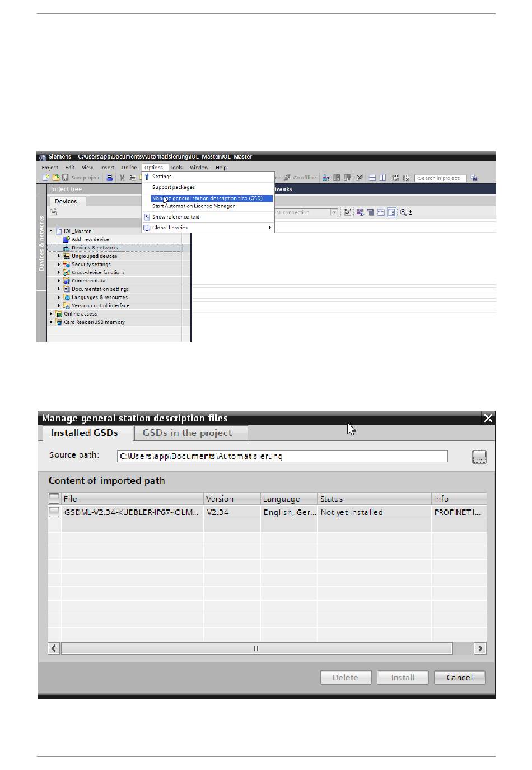This screenshot has width=532, height=770.
Task: Click the right scroll arrow in file list
Action: [x=480, y=648]
